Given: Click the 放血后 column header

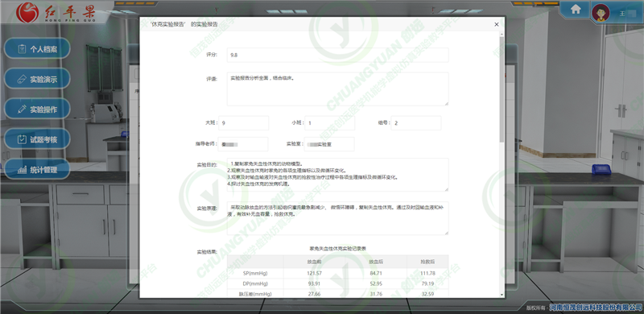Looking at the screenshot, I should [375, 262].
